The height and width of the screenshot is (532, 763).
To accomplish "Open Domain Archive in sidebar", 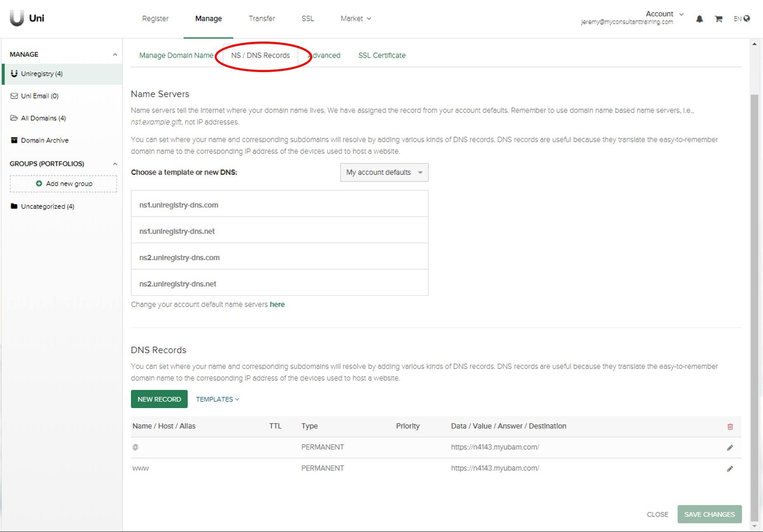I will point(40,140).
